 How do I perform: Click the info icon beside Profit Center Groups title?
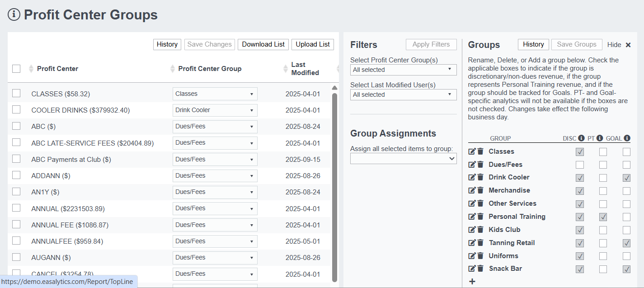click(14, 14)
